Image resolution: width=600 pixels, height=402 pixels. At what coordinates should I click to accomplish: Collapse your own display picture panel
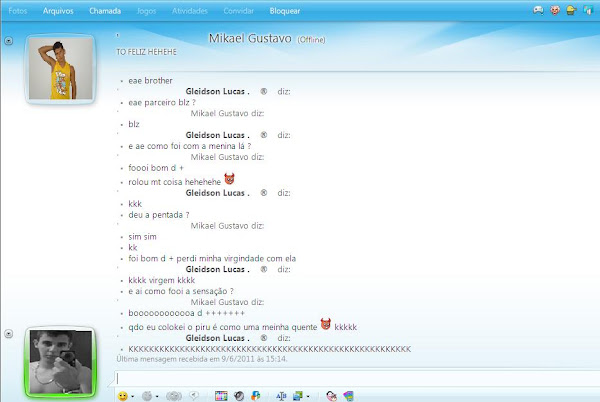click(x=8, y=334)
